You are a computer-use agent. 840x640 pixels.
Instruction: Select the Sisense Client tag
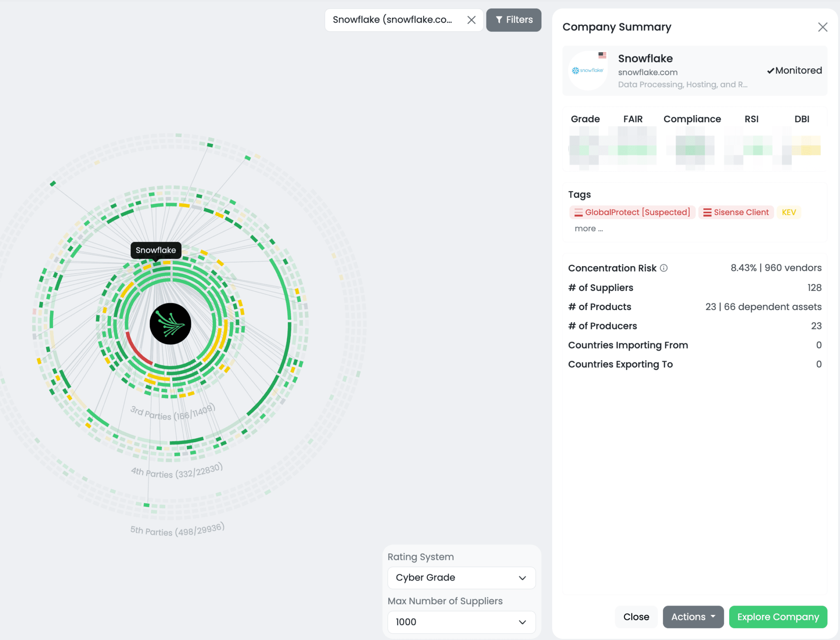(x=736, y=212)
